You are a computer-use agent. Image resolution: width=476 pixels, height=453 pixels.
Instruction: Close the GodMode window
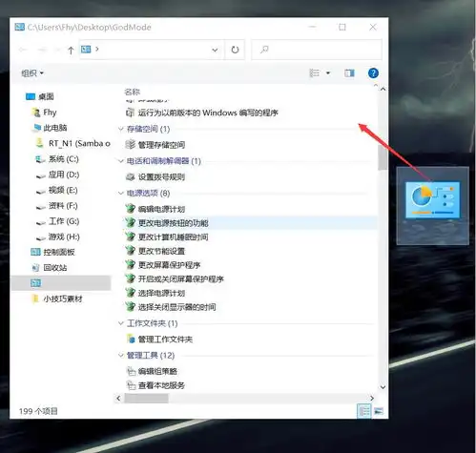(373, 28)
